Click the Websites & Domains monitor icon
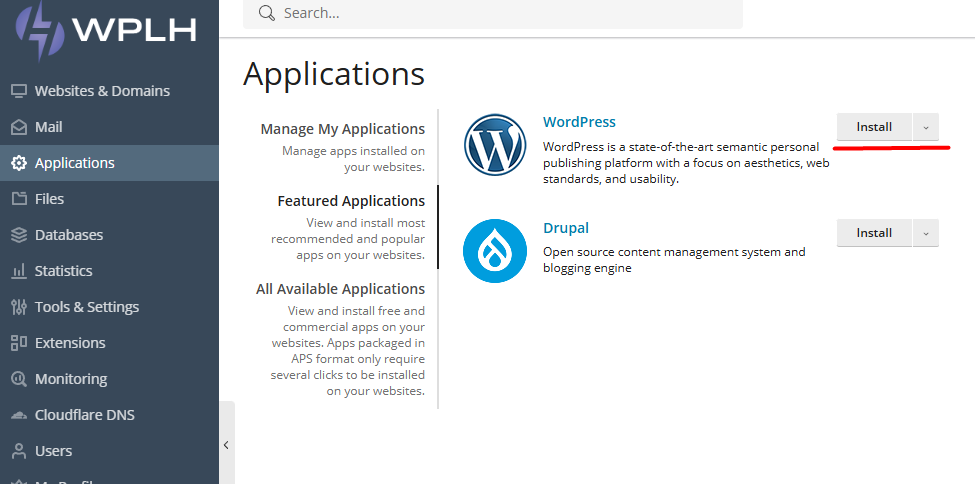This screenshot has width=975, height=484. [19, 91]
